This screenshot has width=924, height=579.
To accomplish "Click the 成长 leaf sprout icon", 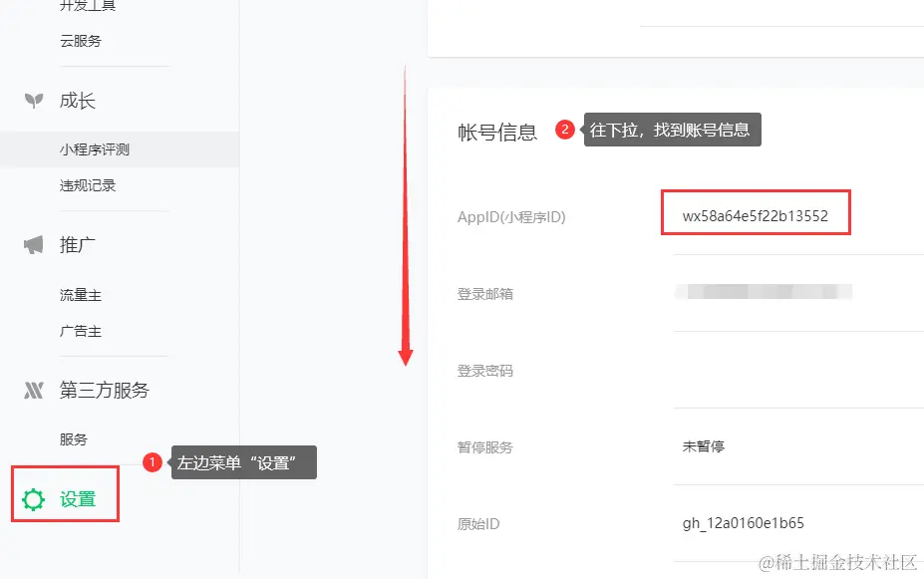I will point(34,101).
